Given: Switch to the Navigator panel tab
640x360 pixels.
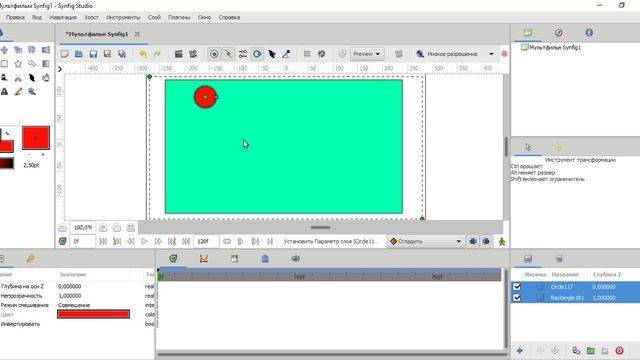Looking at the screenshot, I should [558, 33].
